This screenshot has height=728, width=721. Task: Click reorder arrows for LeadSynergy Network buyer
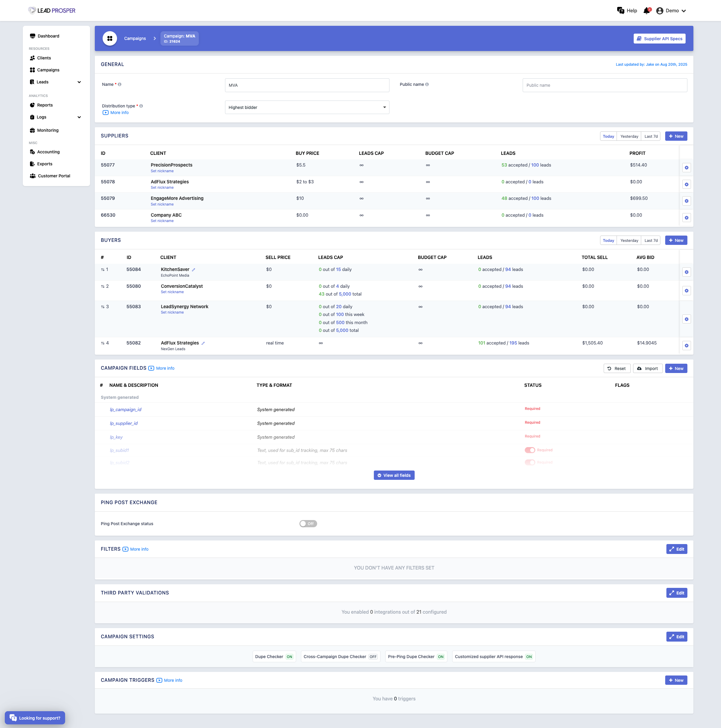[102, 307]
